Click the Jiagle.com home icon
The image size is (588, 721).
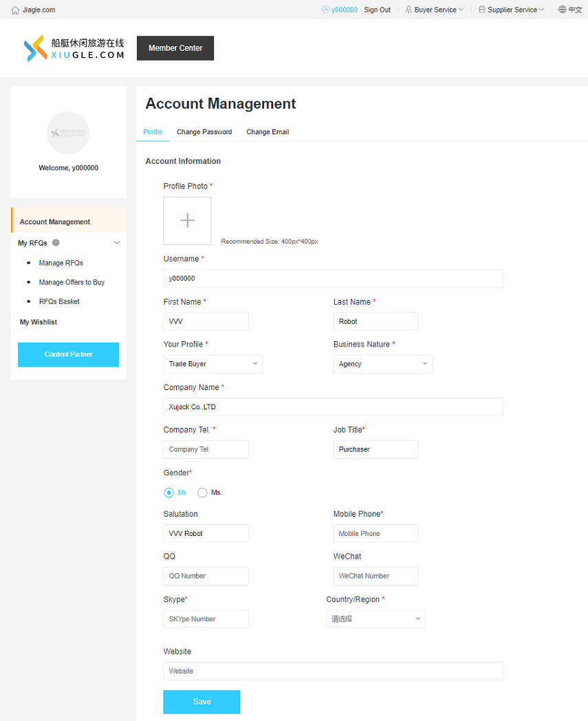(x=15, y=10)
